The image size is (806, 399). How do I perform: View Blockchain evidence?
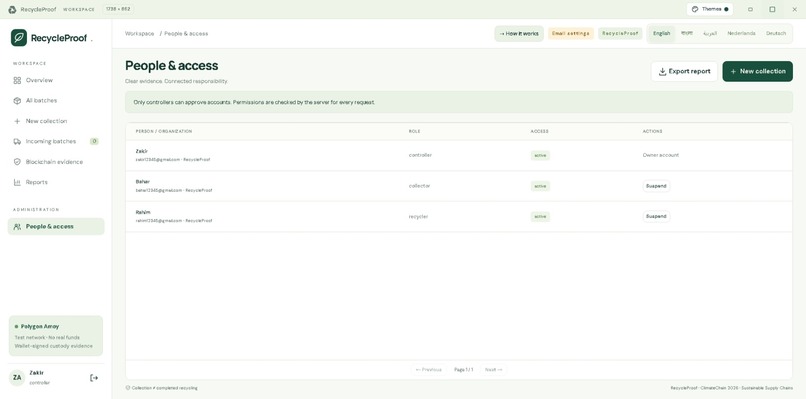[56, 162]
